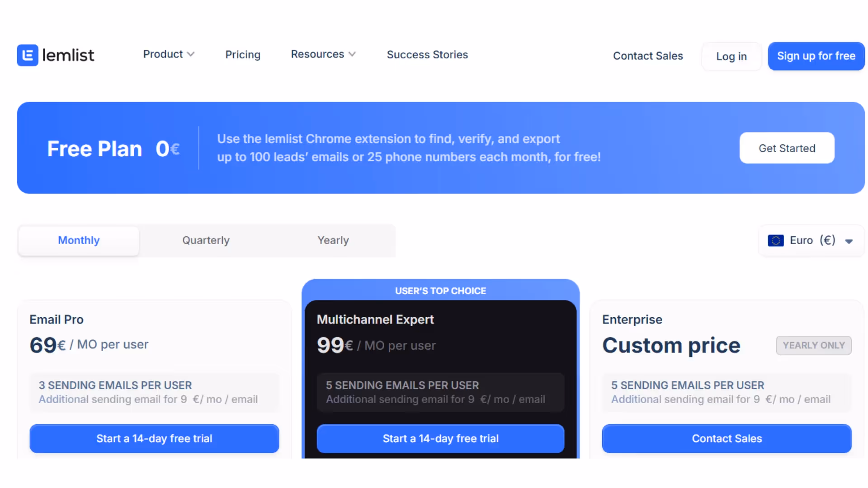Viewport: 868px width, 488px height.
Task: Click the 0€ price in Free Plan banner
Action: 167,149
